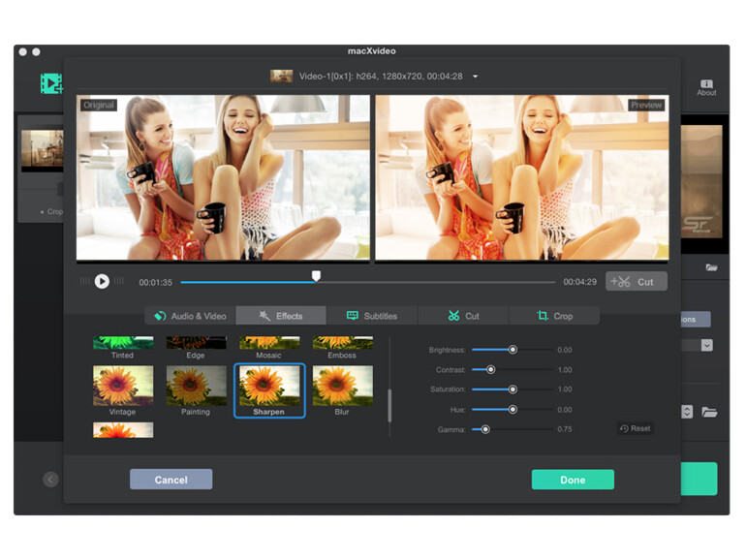
Task: Click the partially visible effect thumbnail below Vintage
Action: point(123,429)
